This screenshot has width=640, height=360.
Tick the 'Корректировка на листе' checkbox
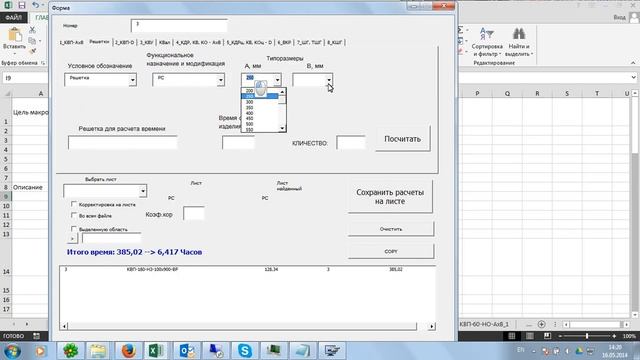point(74,204)
